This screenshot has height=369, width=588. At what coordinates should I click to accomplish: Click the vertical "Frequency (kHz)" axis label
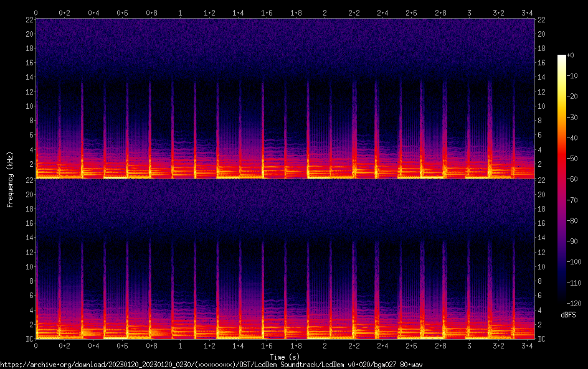tap(9, 179)
